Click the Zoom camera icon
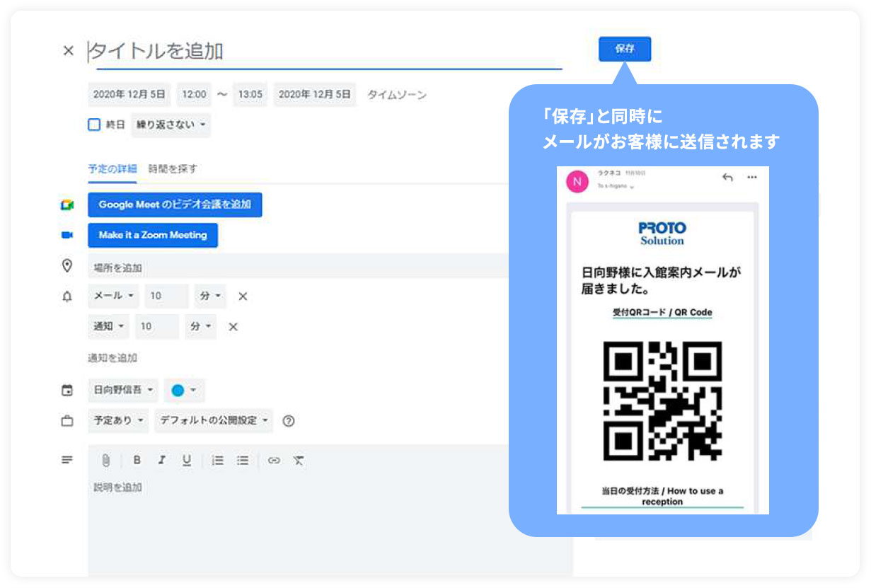The height and width of the screenshot is (588, 871). click(x=67, y=235)
